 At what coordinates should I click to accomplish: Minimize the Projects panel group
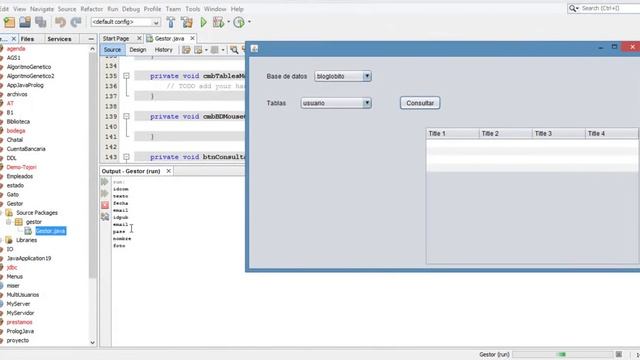[91, 39]
